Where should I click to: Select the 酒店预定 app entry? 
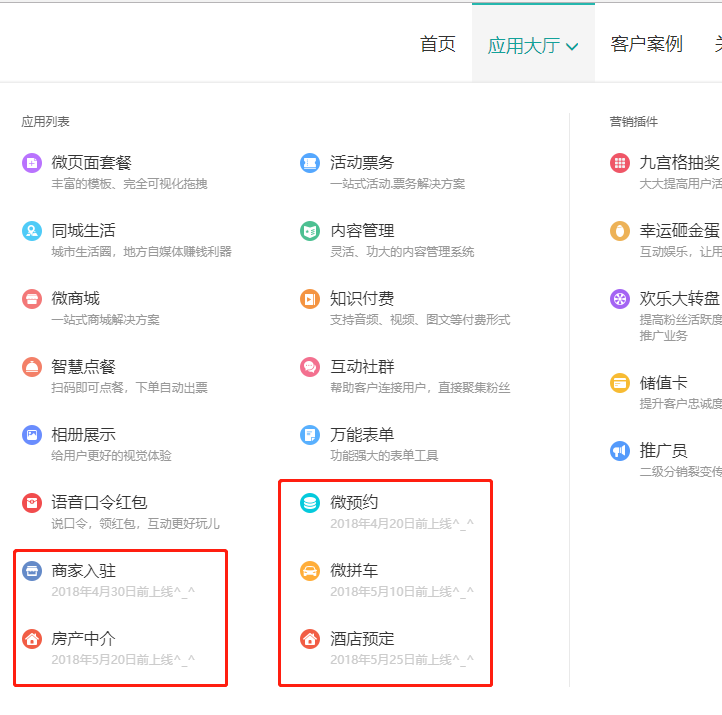(x=362, y=638)
